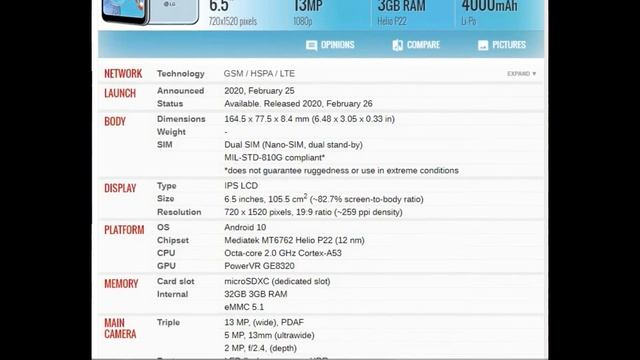Click the SIM label
Viewport: 640px width, 360px height.
pyautogui.click(x=164, y=144)
